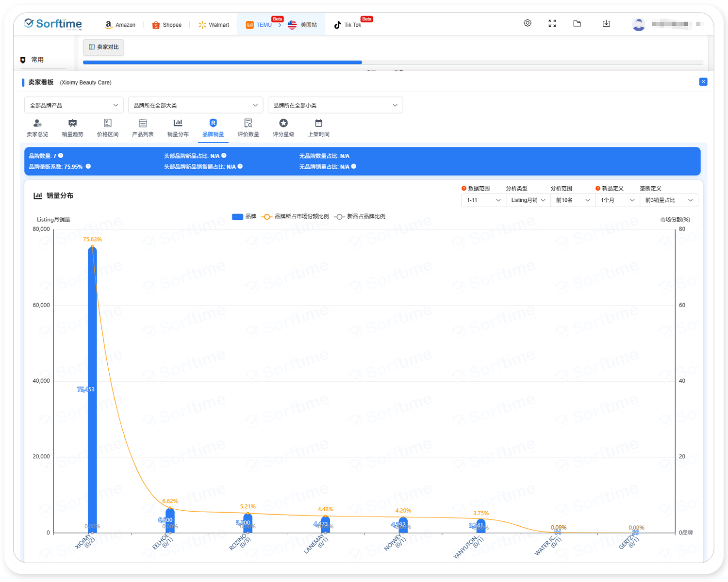Screen dimensions: 728x582
Task: Open the folder icon in top bar
Action: point(577,23)
